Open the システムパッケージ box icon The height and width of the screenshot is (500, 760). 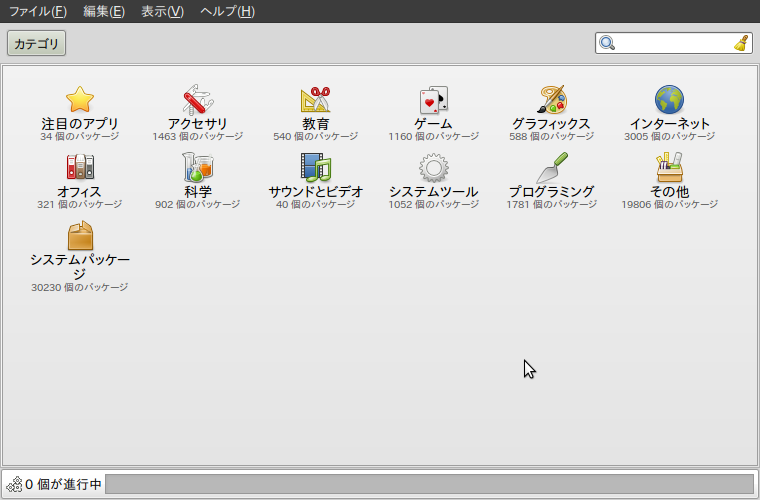80,235
